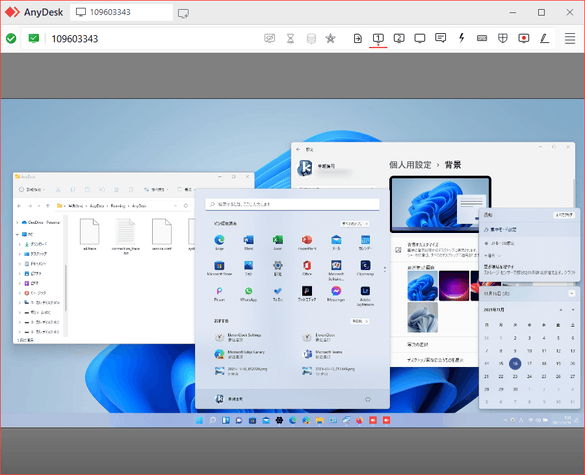The height and width of the screenshot is (475, 585).
Task: Click clear all notifications button
Action: 564,215
